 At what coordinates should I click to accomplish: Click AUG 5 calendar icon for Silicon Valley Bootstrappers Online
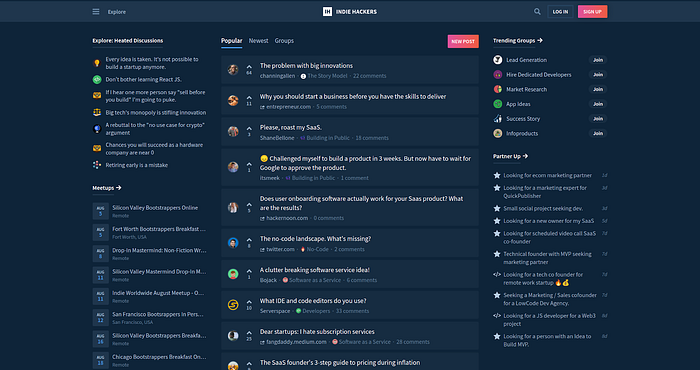100,211
